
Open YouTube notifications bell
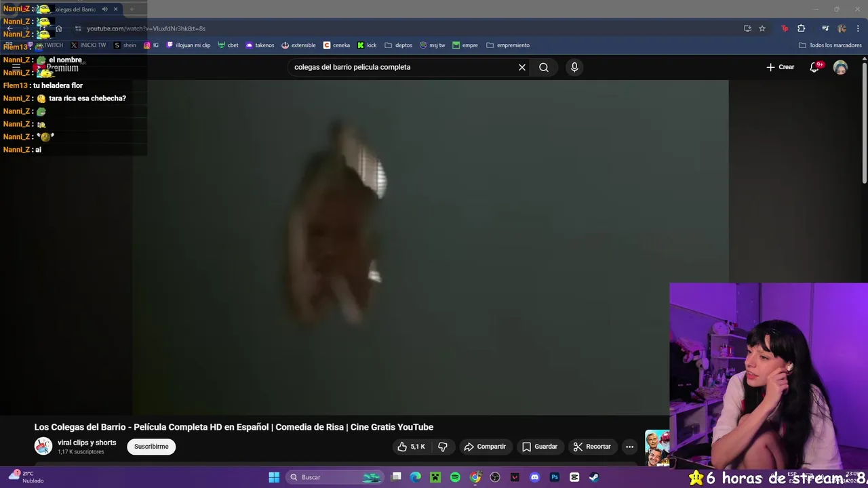(x=814, y=67)
